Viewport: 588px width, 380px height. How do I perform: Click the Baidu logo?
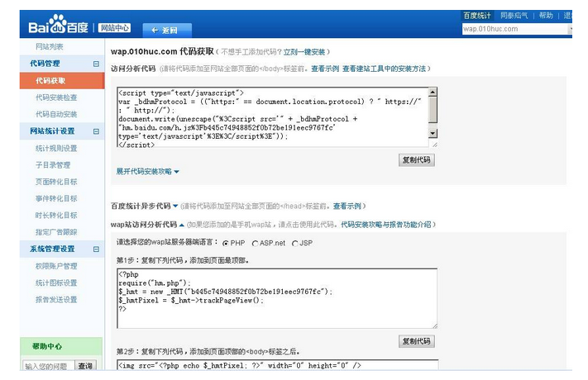click(58, 24)
